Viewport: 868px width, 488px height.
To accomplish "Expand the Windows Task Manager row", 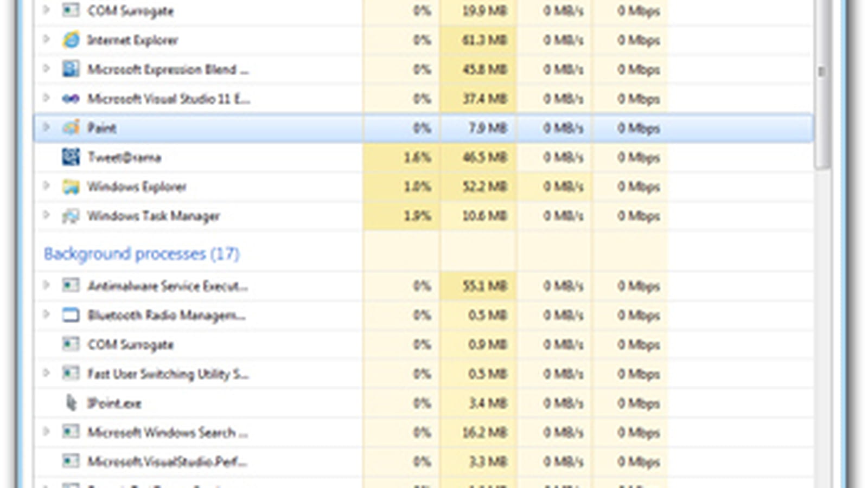I will 47,215.
